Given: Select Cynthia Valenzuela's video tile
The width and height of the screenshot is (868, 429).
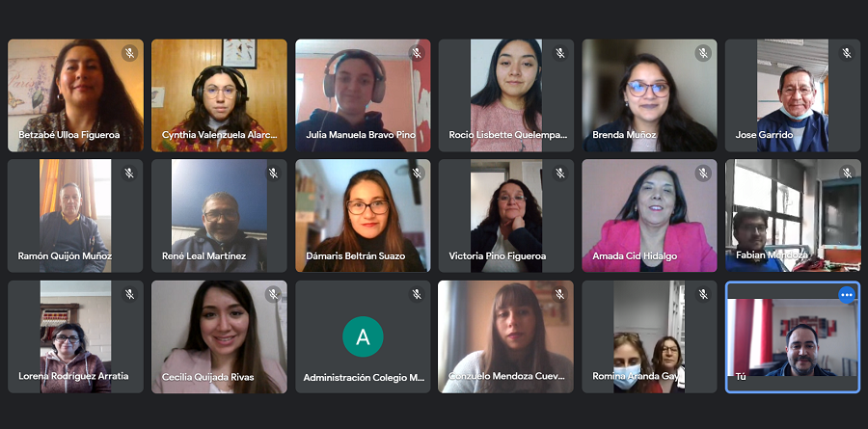Looking at the screenshot, I should (219, 95).
